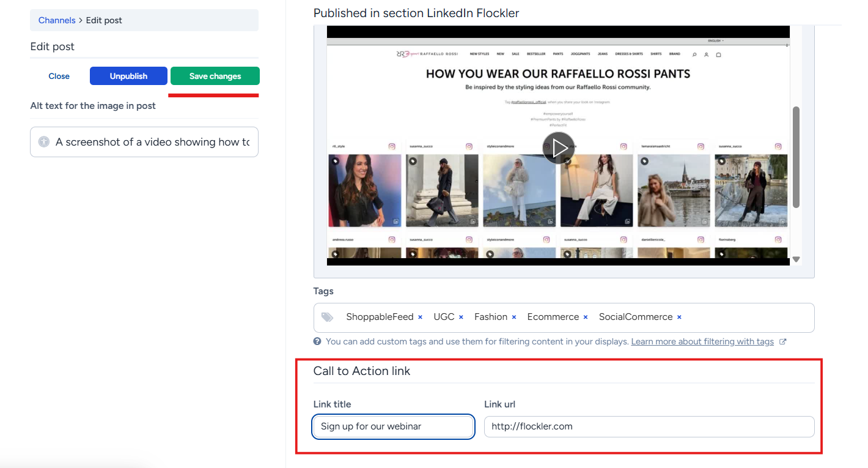Click the 'Edit post' heading

click(53, 46)
